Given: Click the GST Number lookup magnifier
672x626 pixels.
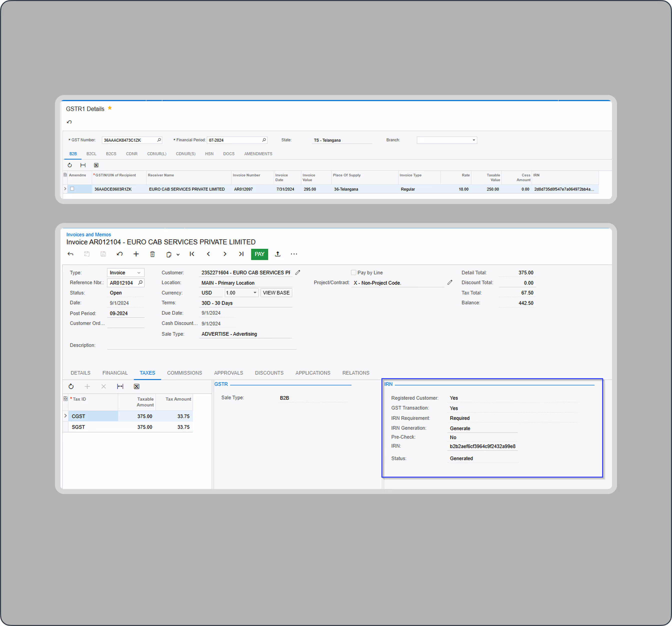Looking at the screenshot, I should 159,140.
